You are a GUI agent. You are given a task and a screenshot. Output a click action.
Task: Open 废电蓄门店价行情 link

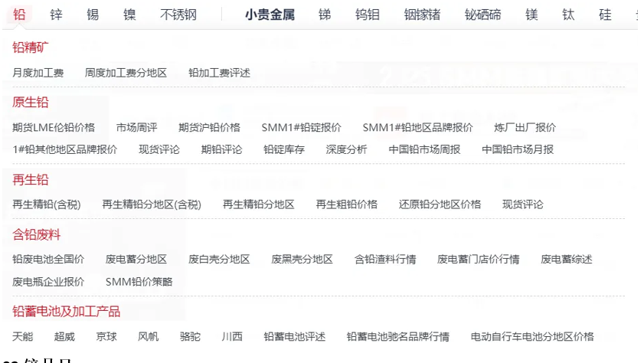(478, 260)
